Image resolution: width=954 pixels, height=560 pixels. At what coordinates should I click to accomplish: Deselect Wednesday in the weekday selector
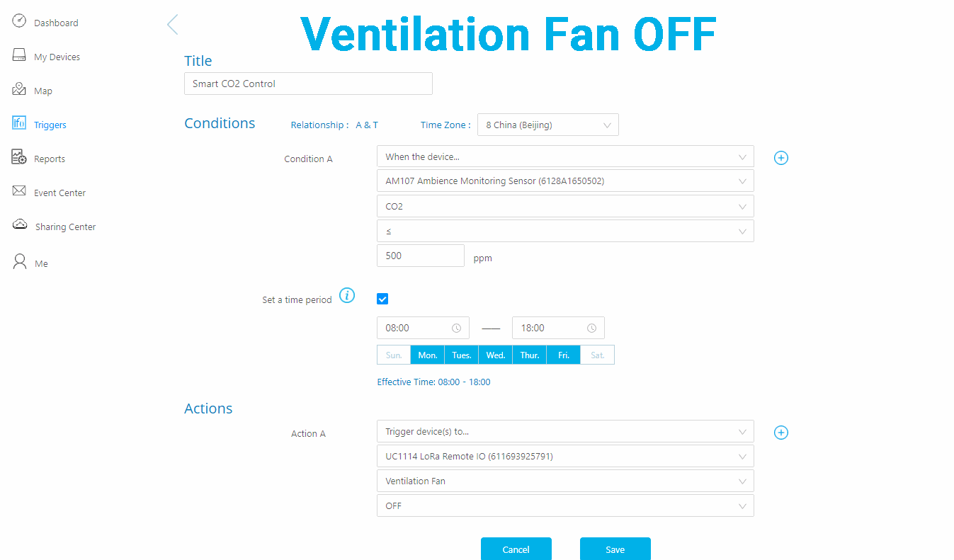[x=496, y=355]
